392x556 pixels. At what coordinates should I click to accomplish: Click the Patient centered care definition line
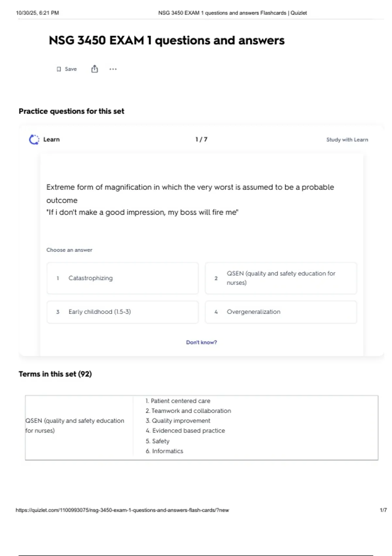tap(178, 401)
